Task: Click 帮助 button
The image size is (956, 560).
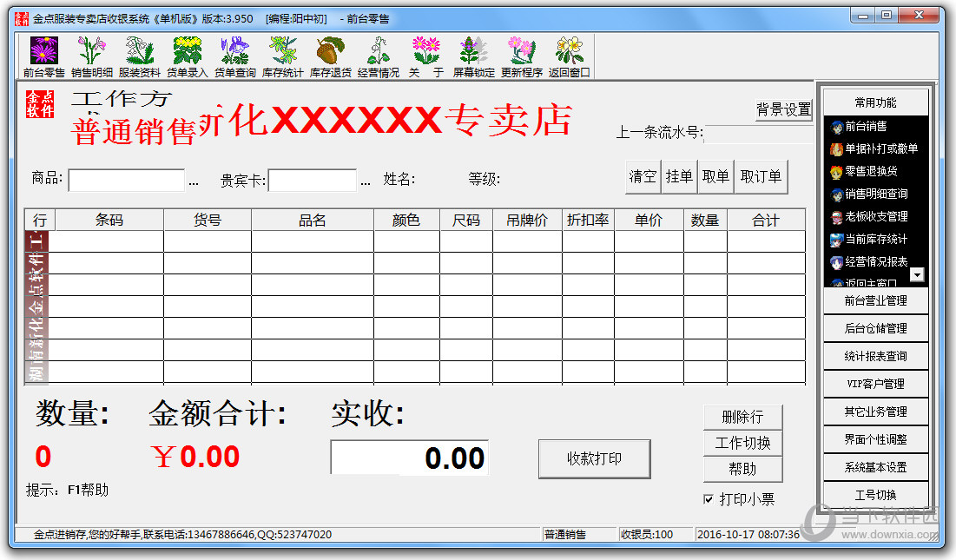Action: pyautogui.click(x=742, y=469)
